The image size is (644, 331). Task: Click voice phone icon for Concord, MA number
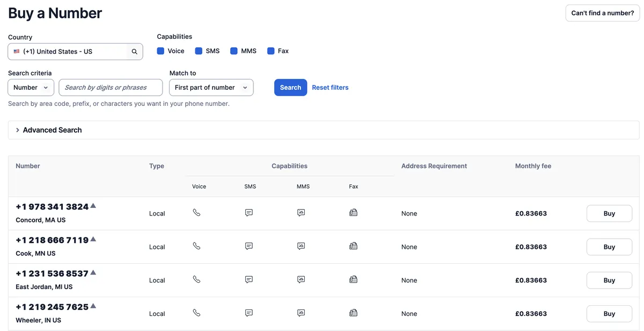click(196, 213)
